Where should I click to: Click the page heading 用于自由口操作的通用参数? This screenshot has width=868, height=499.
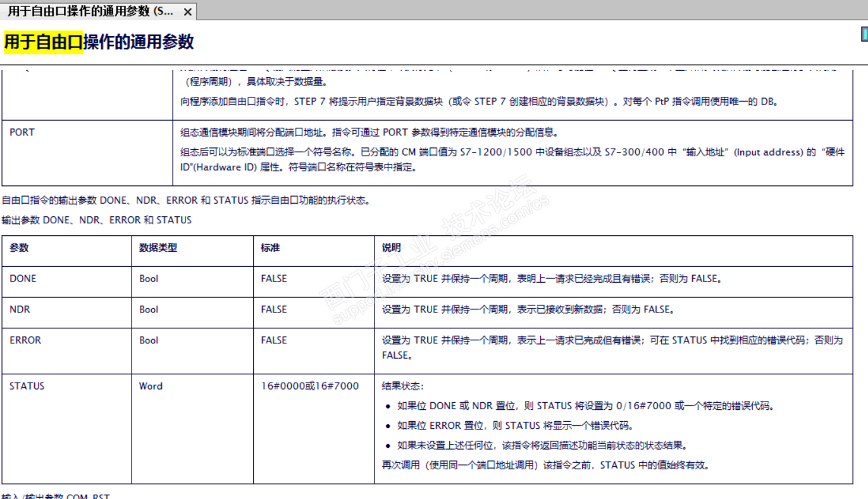click(99, 42)
